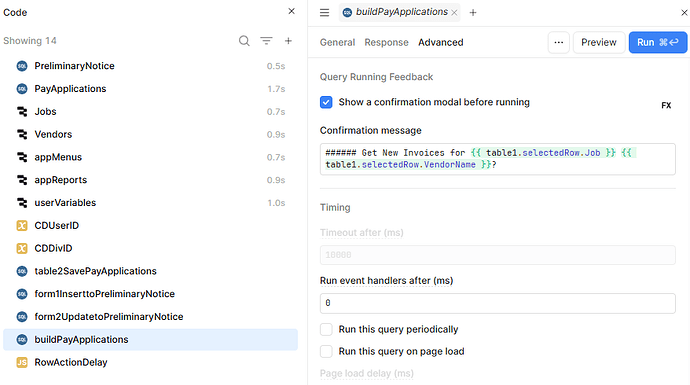Click the Preview button
The height and width of the screenshot is (385, 690).
[x=599, y=43]
